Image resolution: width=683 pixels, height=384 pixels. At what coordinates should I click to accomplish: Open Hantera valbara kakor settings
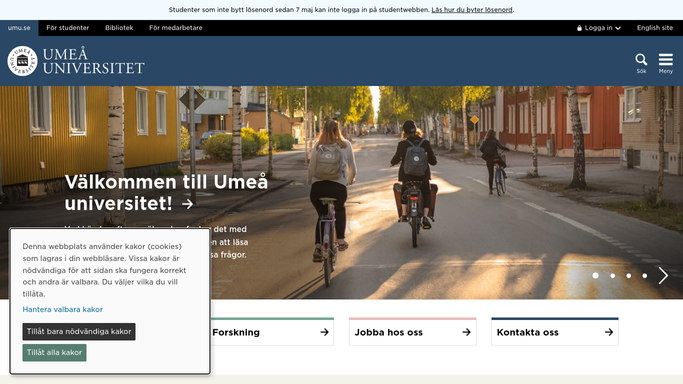(x=63, y=310)
